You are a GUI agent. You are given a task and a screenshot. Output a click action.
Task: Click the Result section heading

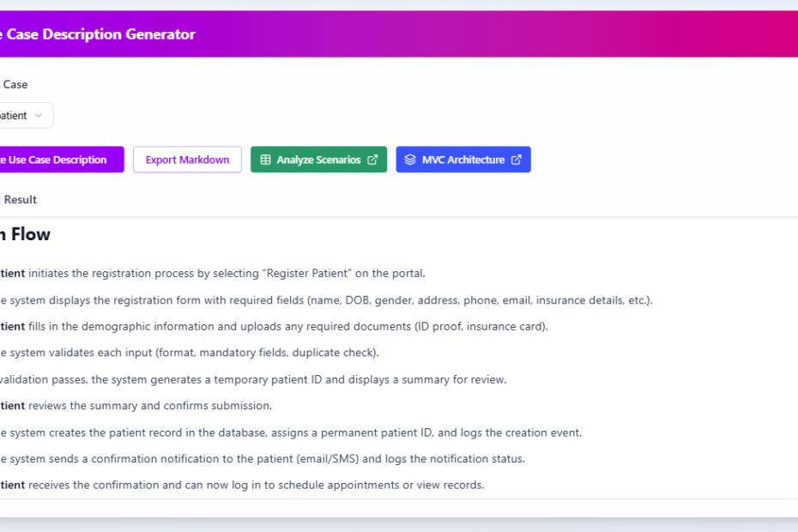click(x=20, y=199)
